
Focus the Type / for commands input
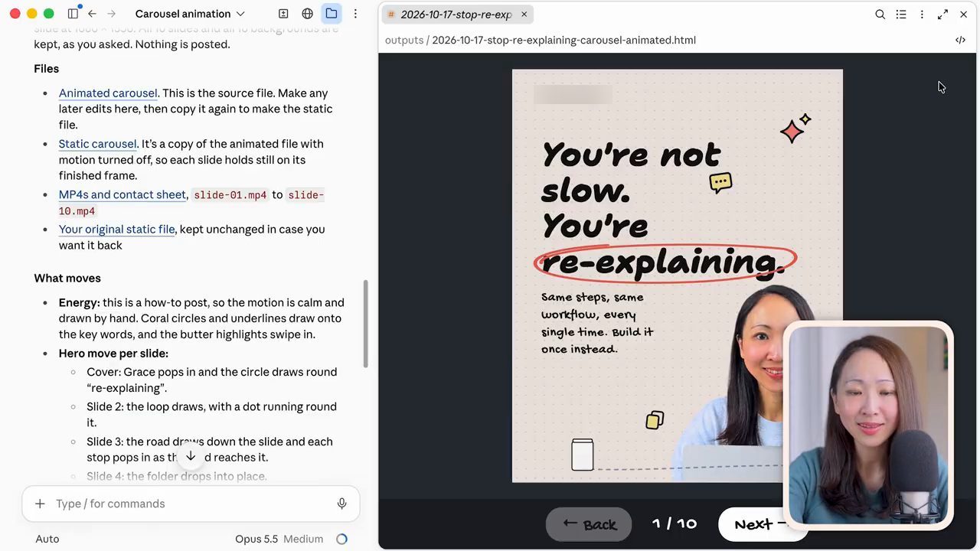191,504
